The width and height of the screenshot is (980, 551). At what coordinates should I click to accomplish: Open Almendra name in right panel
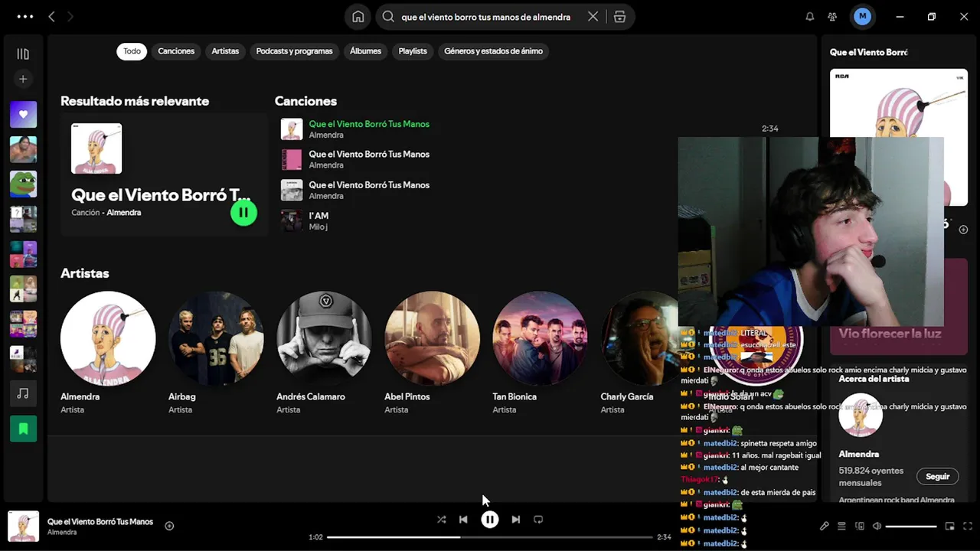(x=858, y=454)
